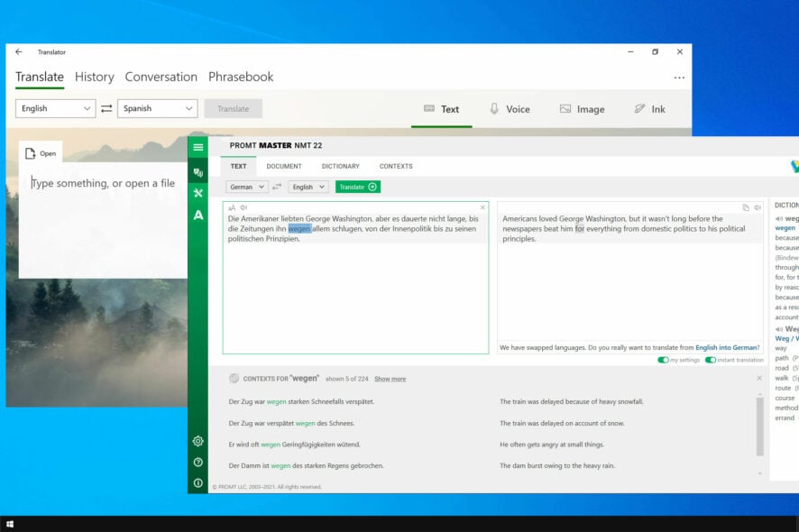Select Voice input mode in Translator
Image resolution: width=799 pixels, height=532 pixels.
click(510, 109)
